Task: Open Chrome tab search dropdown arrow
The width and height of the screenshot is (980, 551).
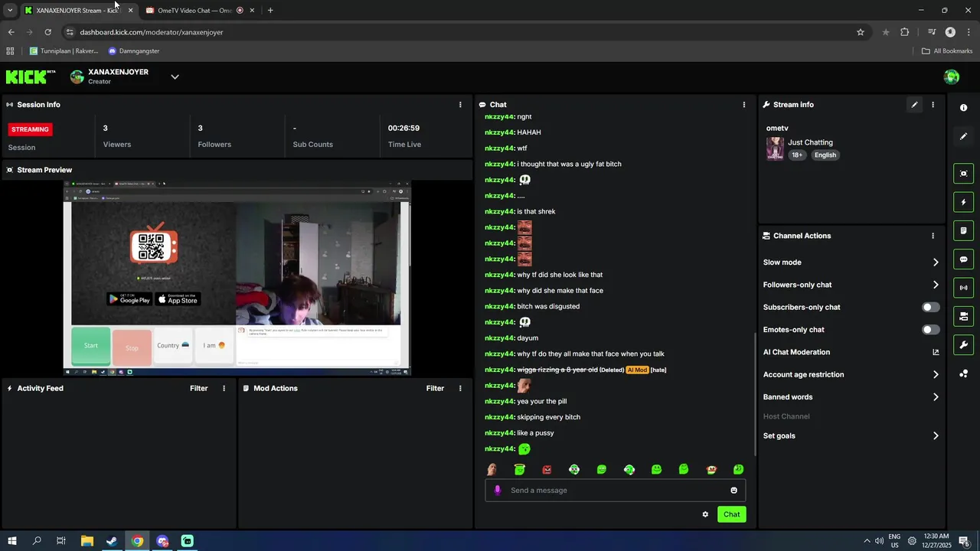Action: click(10, 10)
